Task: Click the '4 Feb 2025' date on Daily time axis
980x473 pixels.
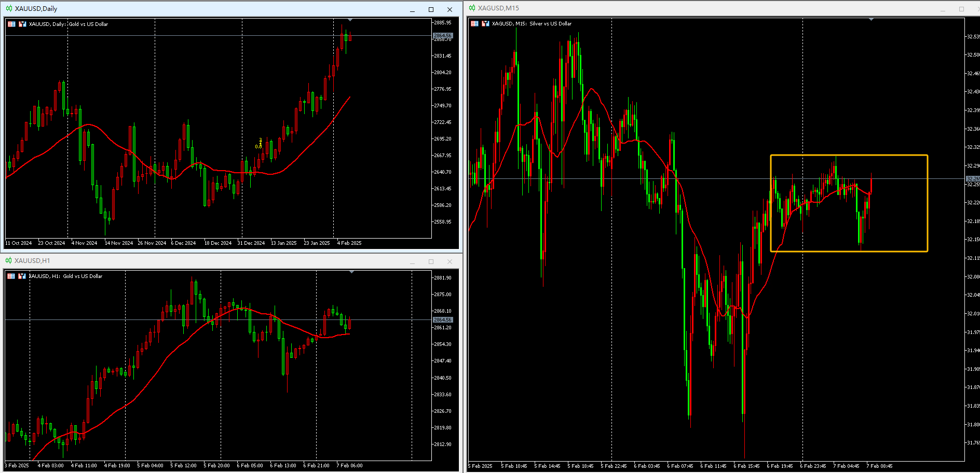Action: pyautogui.click(x=349, y=243)
